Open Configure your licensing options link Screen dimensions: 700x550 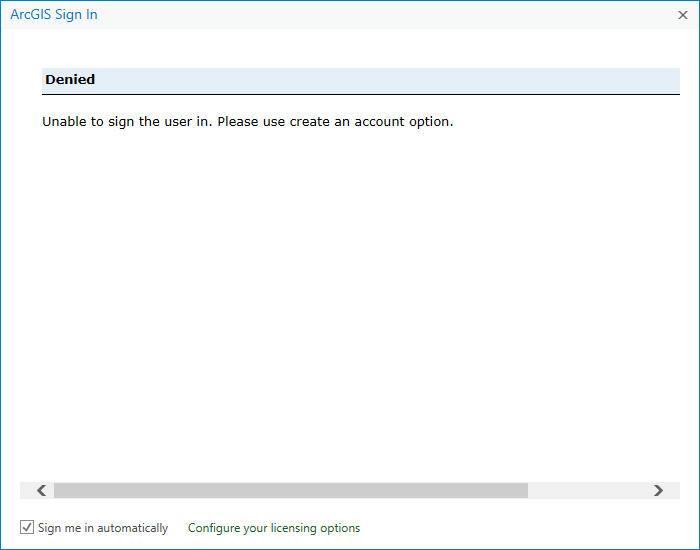tap(274, 528)
